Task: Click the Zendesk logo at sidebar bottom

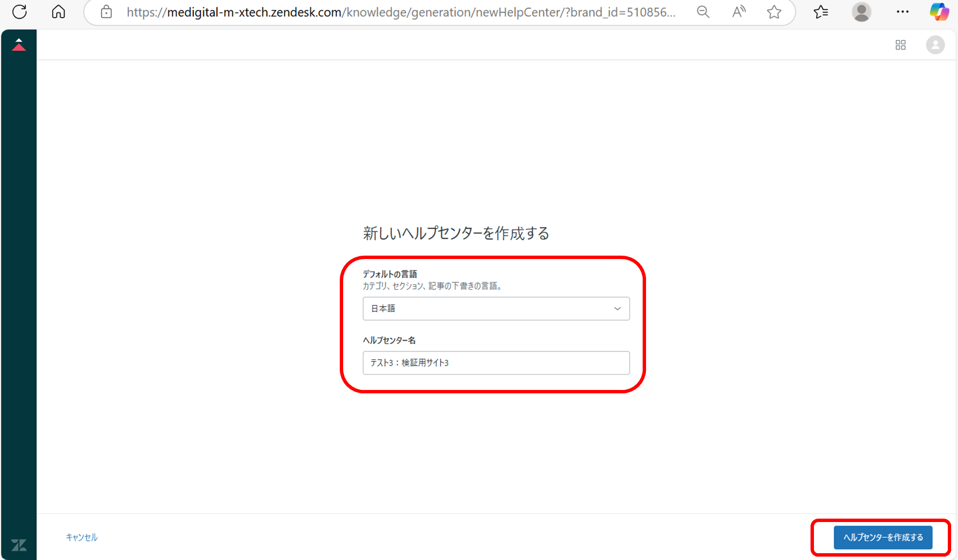Action: 19,545
